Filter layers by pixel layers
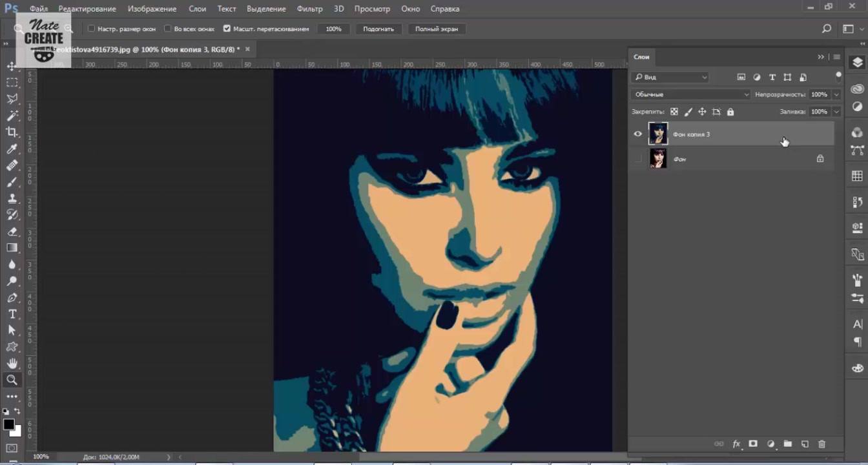868x465 pixels. click(x=741, y=77)
